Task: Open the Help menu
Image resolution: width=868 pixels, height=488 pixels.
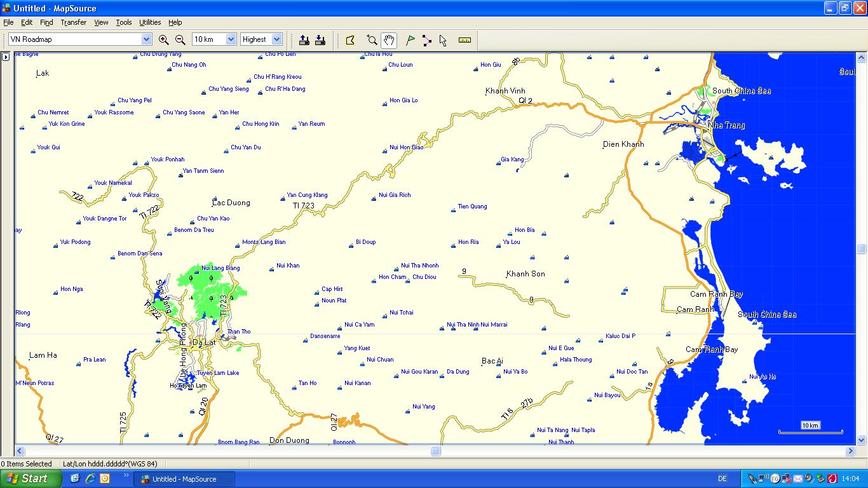Action: (175, 22)
